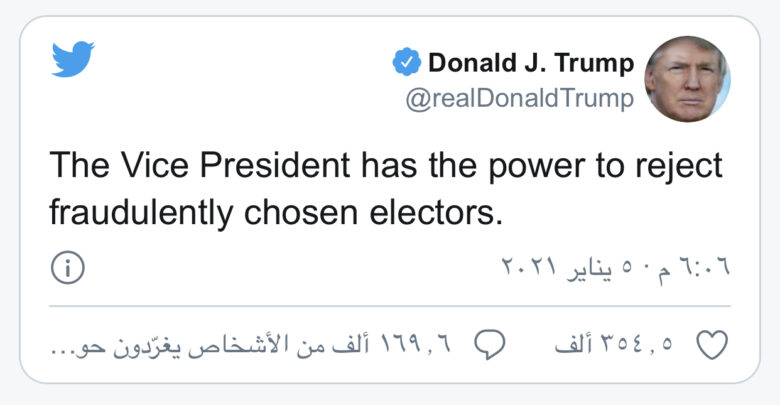Click the word "Trump" in the display name
Screen dimensions: 780x405
coord(594,64)
